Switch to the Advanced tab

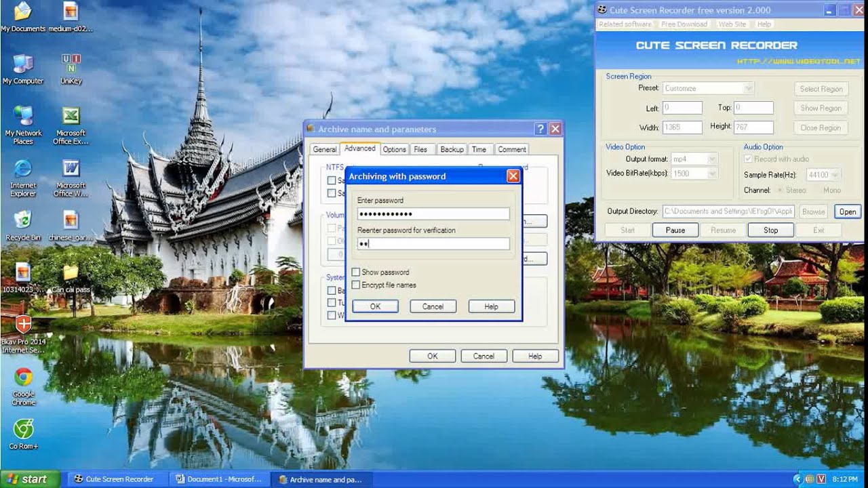click(x=359, y=148)
